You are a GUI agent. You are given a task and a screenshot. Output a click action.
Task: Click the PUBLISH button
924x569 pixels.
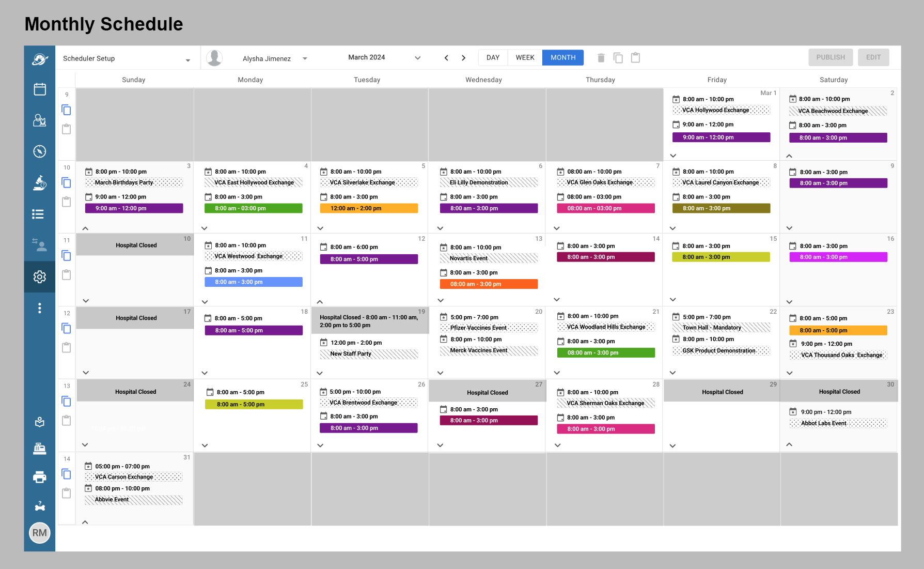[x=831, y=57]
